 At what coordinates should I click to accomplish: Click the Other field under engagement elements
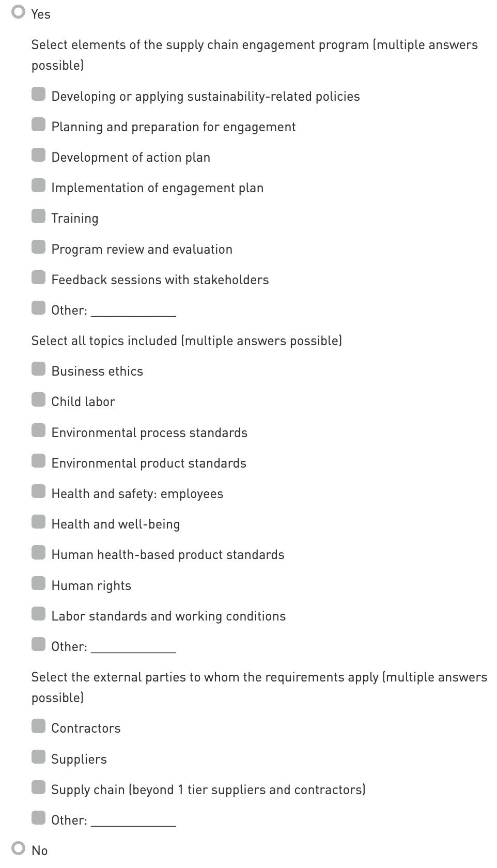tap(133, 311)
